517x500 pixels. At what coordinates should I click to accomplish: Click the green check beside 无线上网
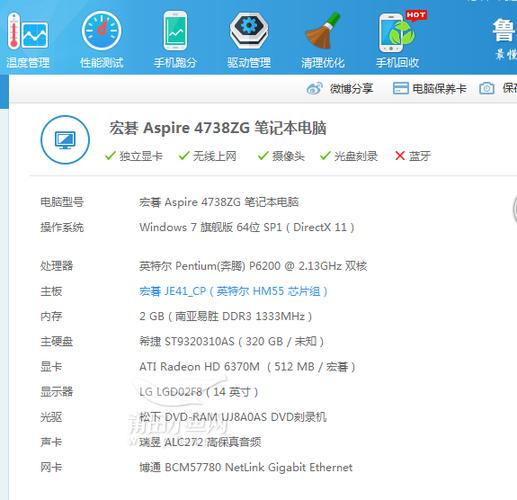(x=184, y=155)
